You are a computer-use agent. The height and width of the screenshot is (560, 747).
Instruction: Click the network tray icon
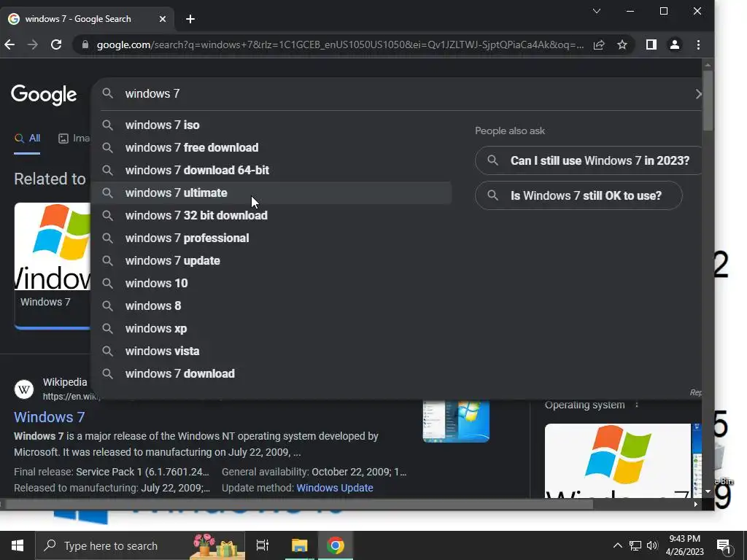pos(635,545)
